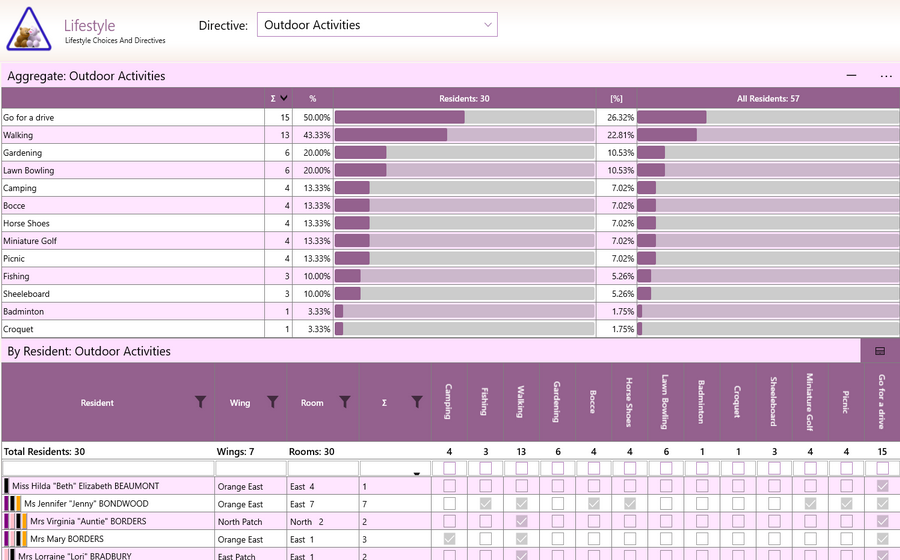Select the 'Croquet' aggregate row
900x560 pixels.
point(450,329)
